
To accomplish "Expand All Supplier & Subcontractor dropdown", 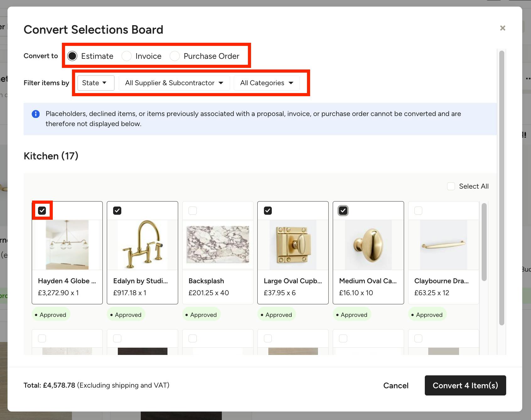I will point(174,83).
